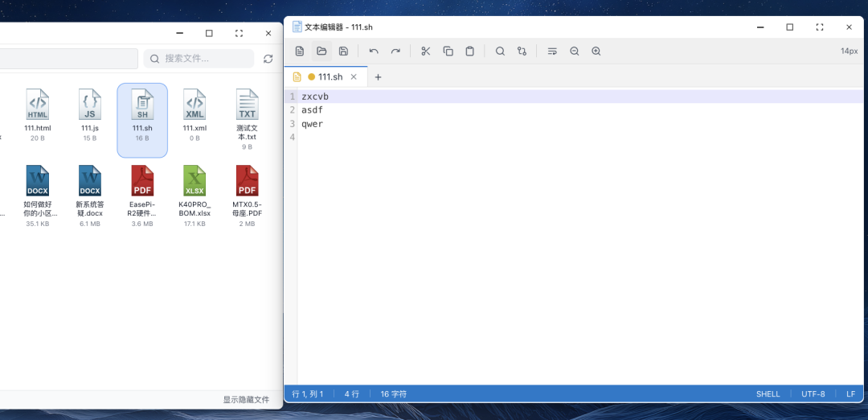The width and height of the screenshot is (868, 420).
Task: Zoom in the editor text
Action: [x=596, y=51]
